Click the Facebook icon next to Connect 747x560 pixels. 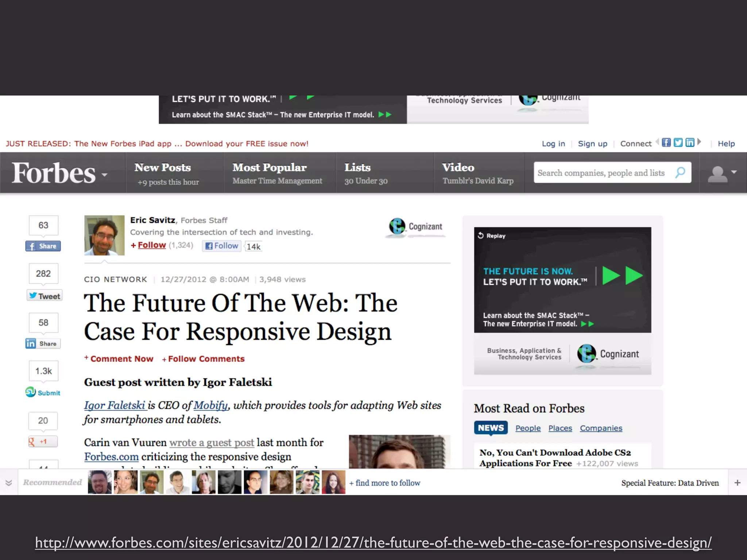(666, 143)
